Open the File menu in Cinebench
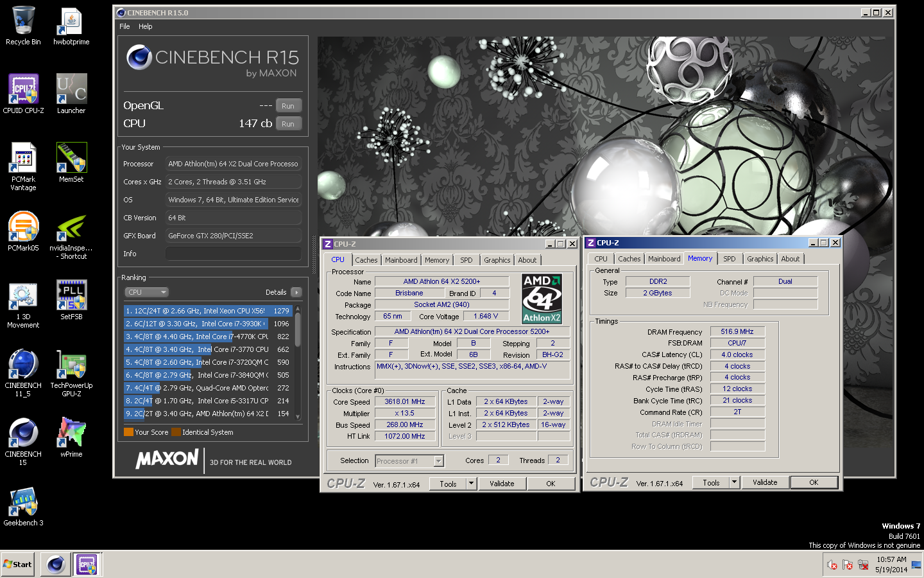The width and height of the screenshot is (924, 578). pos(124,26)
